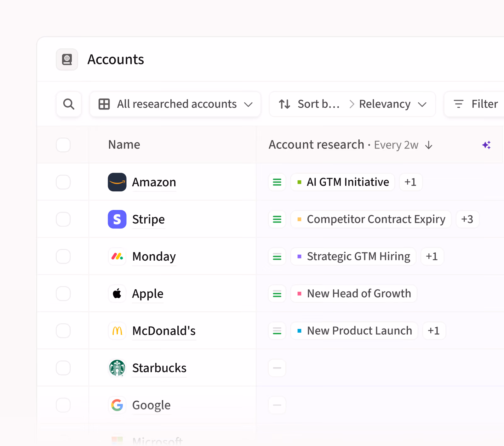Click the McDonald's logo icon
This screenshot has width=504, height=446.
[x=117, y=330]
